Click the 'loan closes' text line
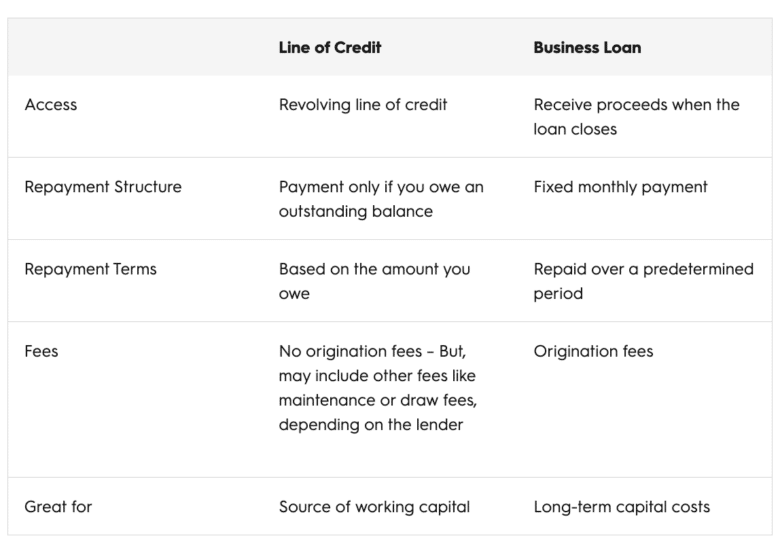This screenshot has height=553, width=780. [x=575, y=129]
